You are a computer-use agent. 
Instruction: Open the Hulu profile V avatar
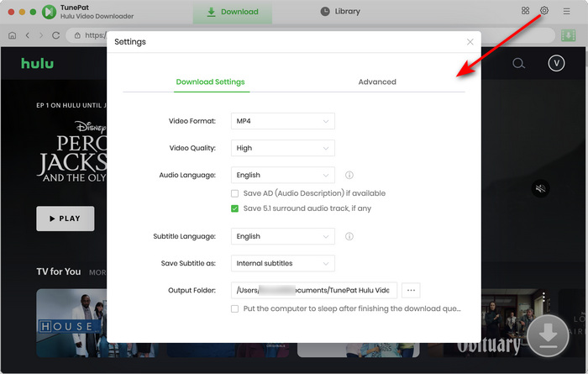click(556, 63)
